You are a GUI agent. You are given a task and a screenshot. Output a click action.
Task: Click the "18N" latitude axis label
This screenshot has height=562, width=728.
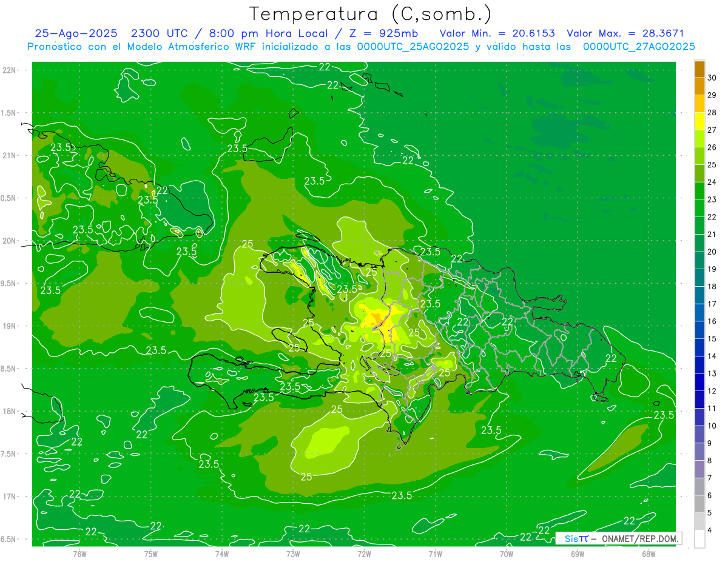point(8,411)
